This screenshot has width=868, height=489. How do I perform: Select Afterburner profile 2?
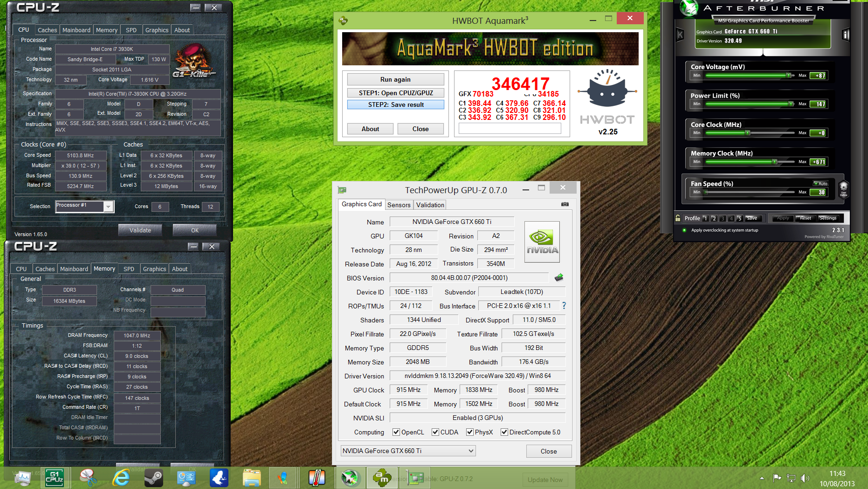[x=714, y=218]
